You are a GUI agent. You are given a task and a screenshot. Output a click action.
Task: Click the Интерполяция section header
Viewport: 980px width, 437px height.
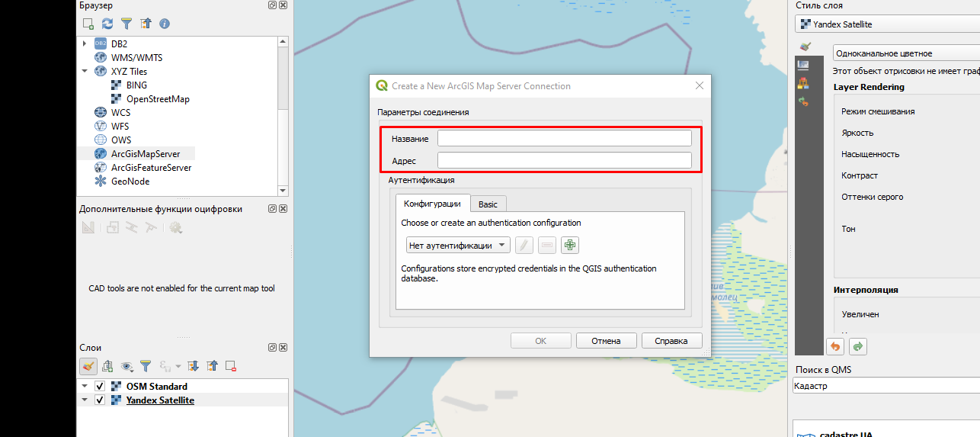point(866,290)
